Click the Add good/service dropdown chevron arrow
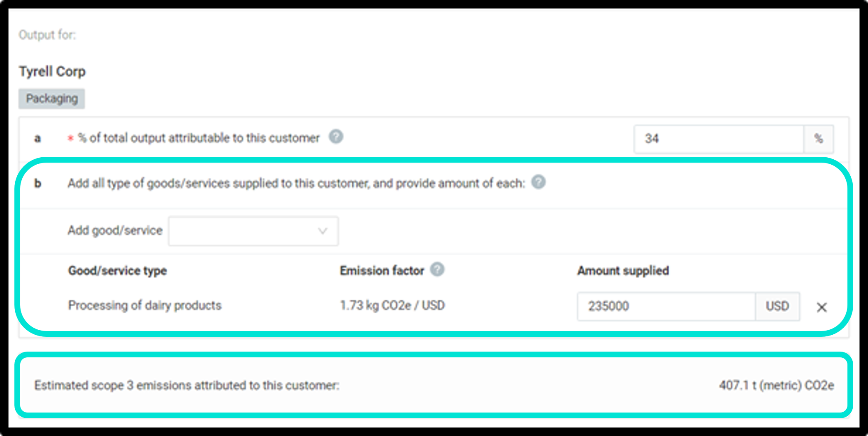 [323, 231]
